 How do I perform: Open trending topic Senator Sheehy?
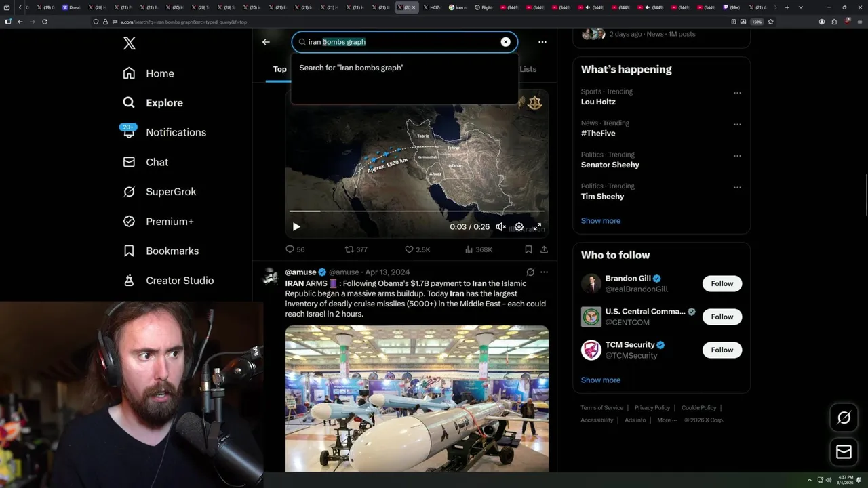610,165
